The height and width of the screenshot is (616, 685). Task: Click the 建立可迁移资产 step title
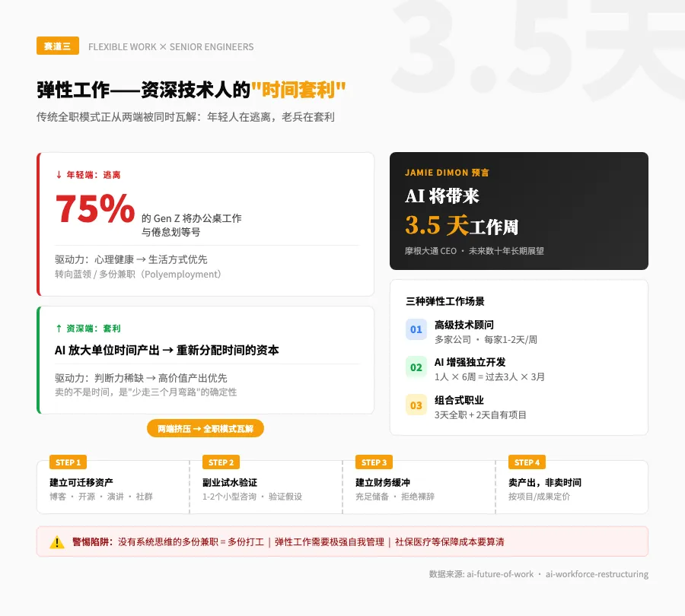tap(81, 482)
